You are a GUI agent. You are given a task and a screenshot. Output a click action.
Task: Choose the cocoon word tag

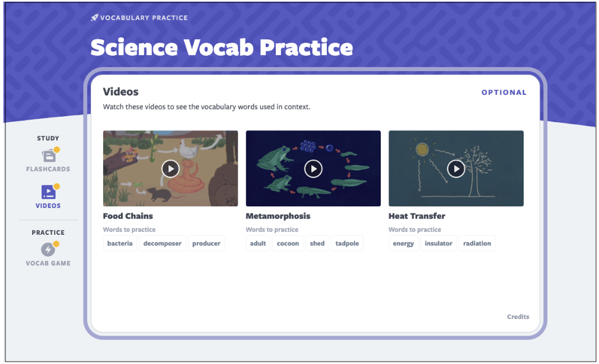tap(288, 244)
